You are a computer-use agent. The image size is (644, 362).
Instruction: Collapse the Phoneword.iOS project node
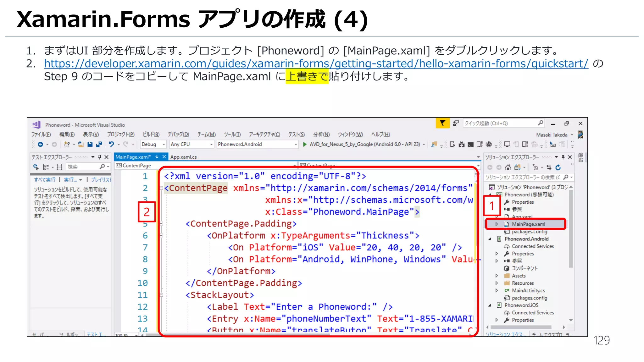(490, 305)
